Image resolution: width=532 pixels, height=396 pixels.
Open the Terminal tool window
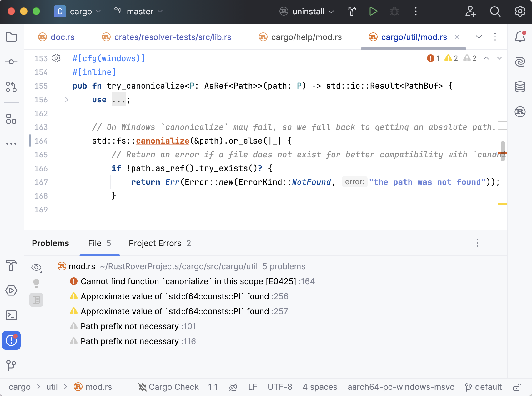[x=11, y=315]
